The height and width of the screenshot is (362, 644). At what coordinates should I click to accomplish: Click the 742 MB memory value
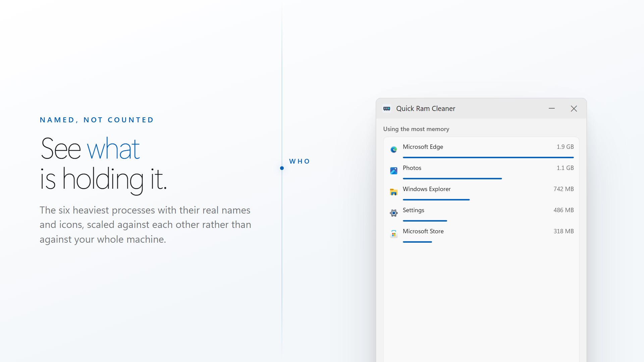[563, 189]
